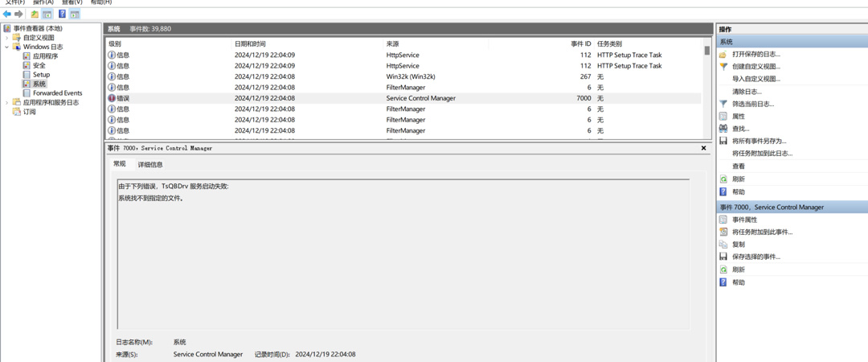Click the blue question mark toolbar icon

[62, 14]
